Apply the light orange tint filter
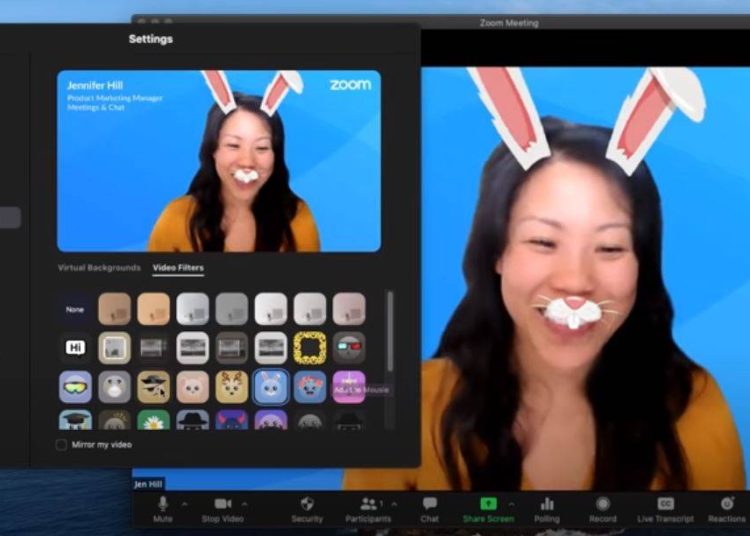The image size is (750, 536). pyautogui.click(x=154, y=309)
